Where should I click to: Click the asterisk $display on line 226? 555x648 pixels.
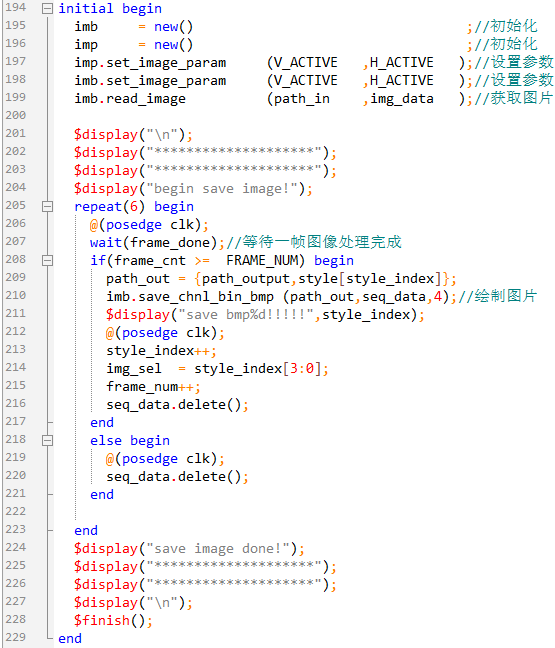205,585
